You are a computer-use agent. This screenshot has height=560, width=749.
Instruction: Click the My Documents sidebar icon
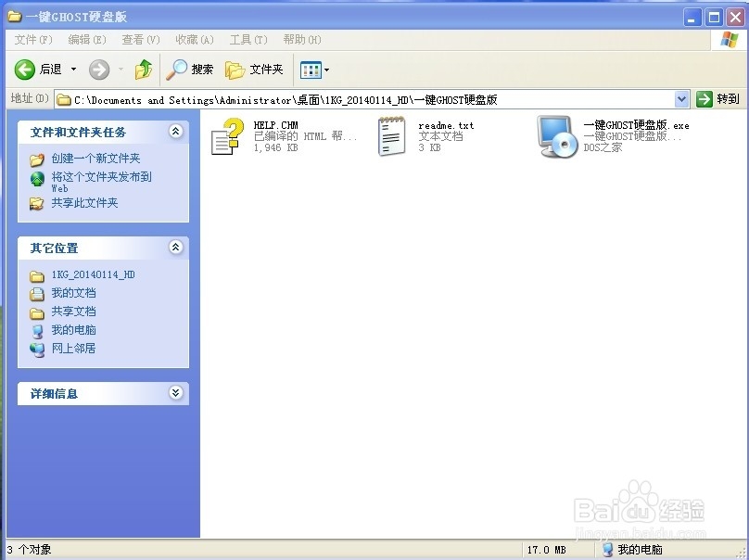tap(37, 294)
